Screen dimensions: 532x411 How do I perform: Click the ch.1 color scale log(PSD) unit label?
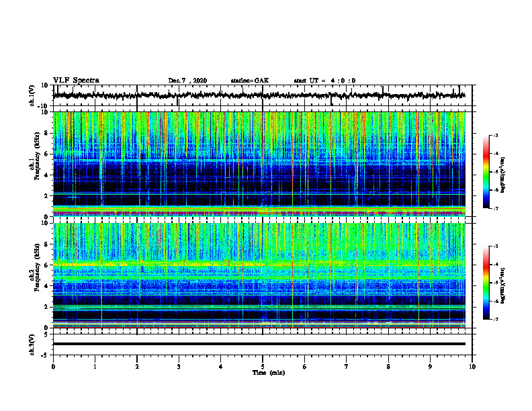(503, 175)
